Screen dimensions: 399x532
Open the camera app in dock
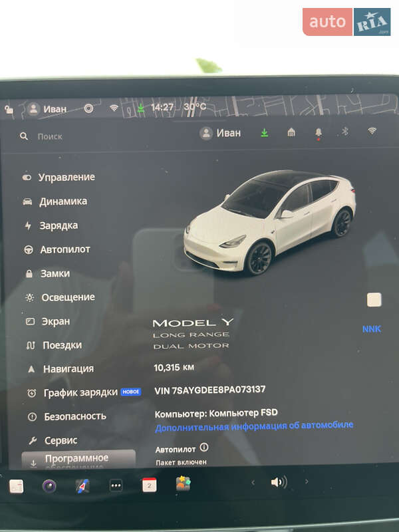point(49,486)
